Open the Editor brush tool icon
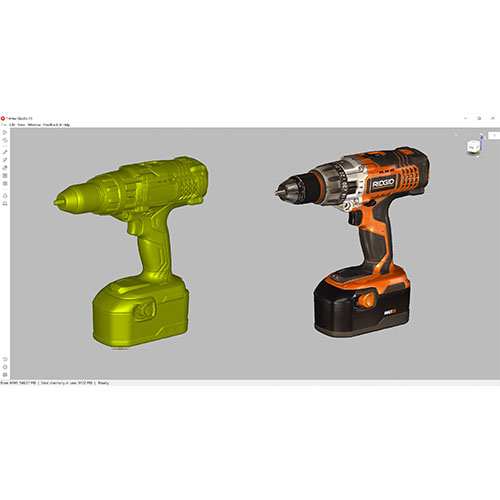Image resolution: width=500 pixels, height=500 pixels. click(x=5, y=160)
